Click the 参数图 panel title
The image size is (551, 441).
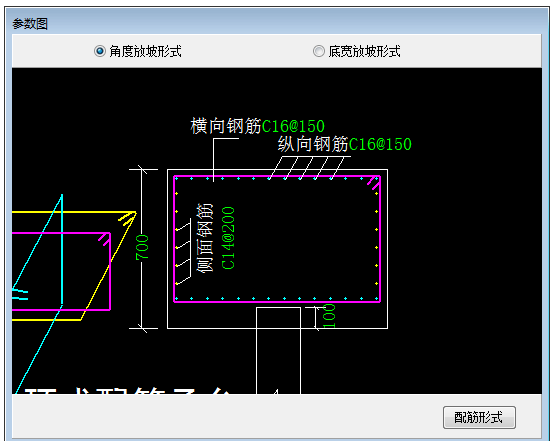click(x=30, y=24)
